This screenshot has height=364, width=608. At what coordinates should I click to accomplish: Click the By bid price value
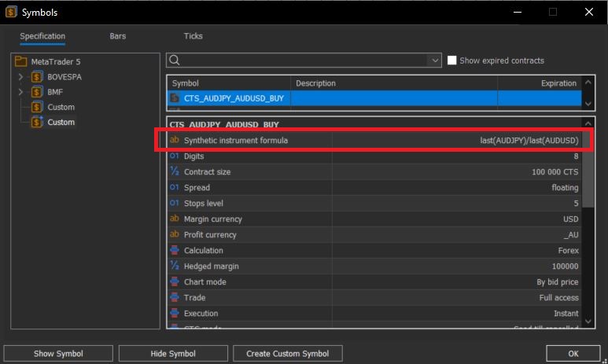(557, 282)
